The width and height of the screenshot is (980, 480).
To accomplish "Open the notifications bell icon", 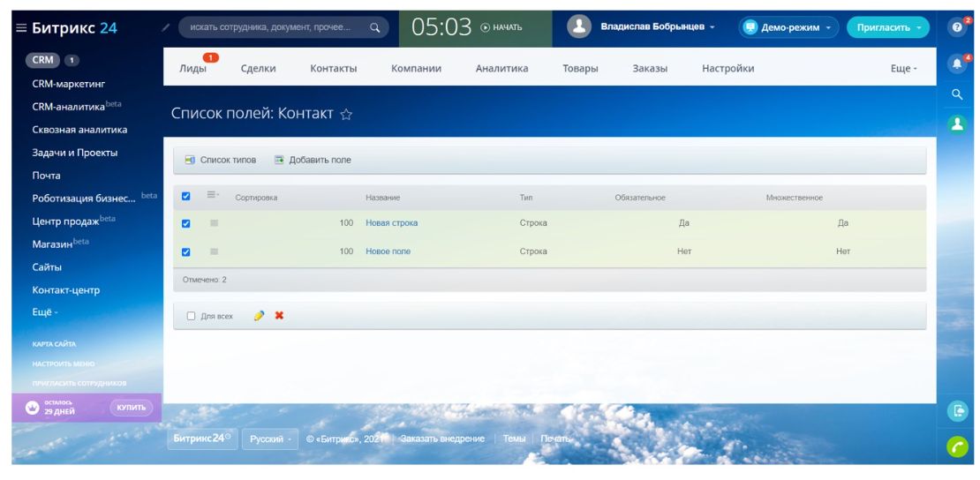I will [x=957, y=64].
